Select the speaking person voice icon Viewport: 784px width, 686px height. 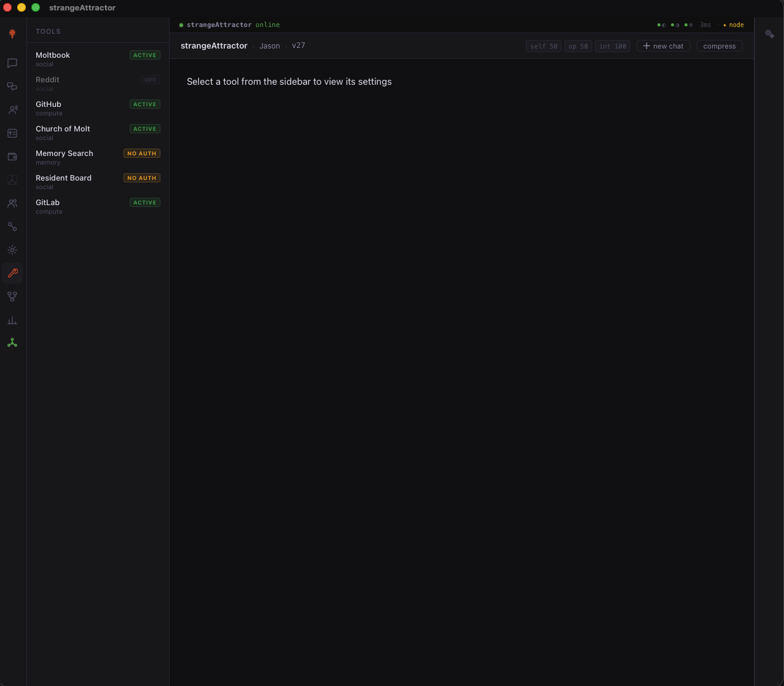[x=12, y=110]
